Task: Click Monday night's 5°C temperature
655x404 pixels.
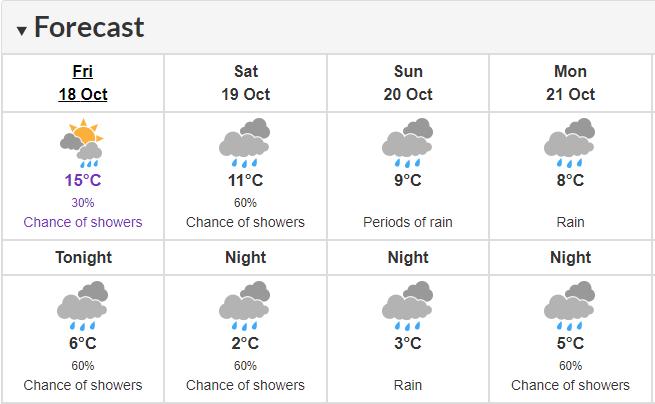Action: tap(570, 344)
